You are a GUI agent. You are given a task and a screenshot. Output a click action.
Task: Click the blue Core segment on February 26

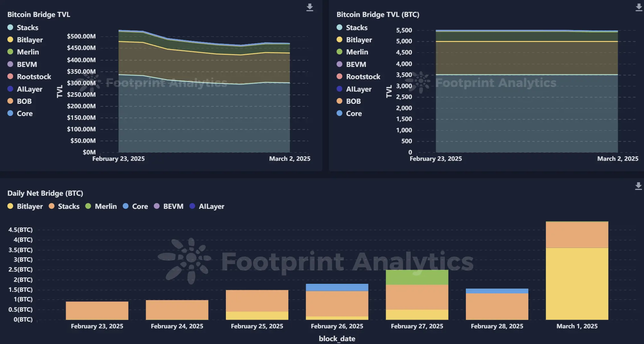click(337, 287)
